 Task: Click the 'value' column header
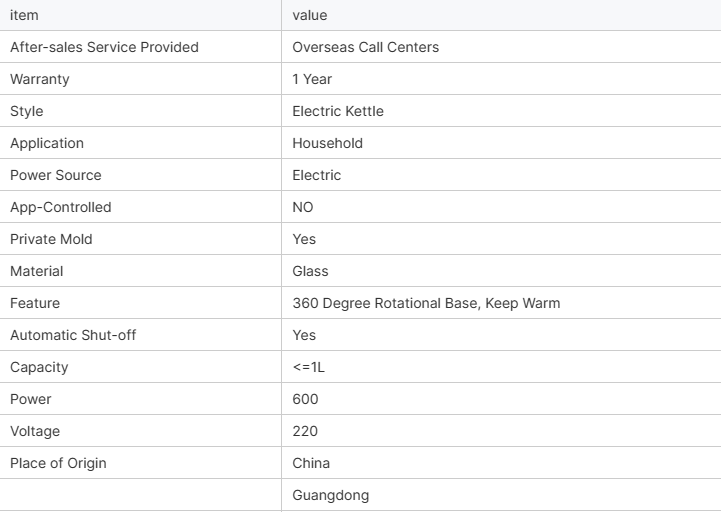[x=501, y=15]
